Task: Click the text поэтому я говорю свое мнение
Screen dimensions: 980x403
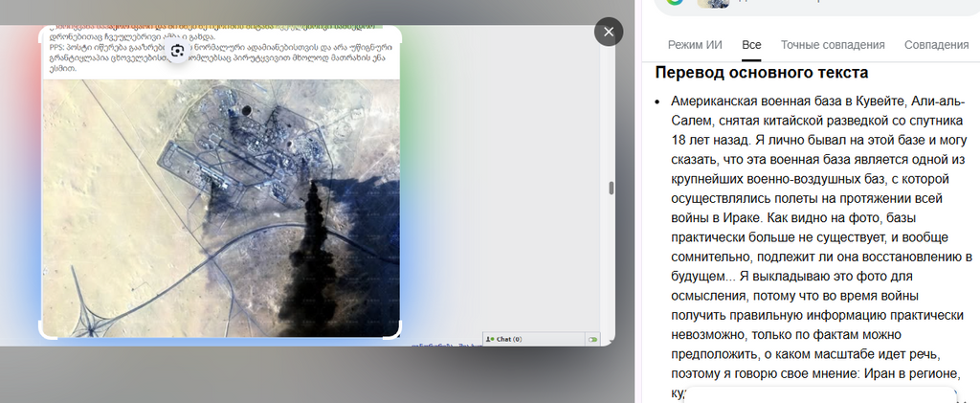Action: point(765,373)
